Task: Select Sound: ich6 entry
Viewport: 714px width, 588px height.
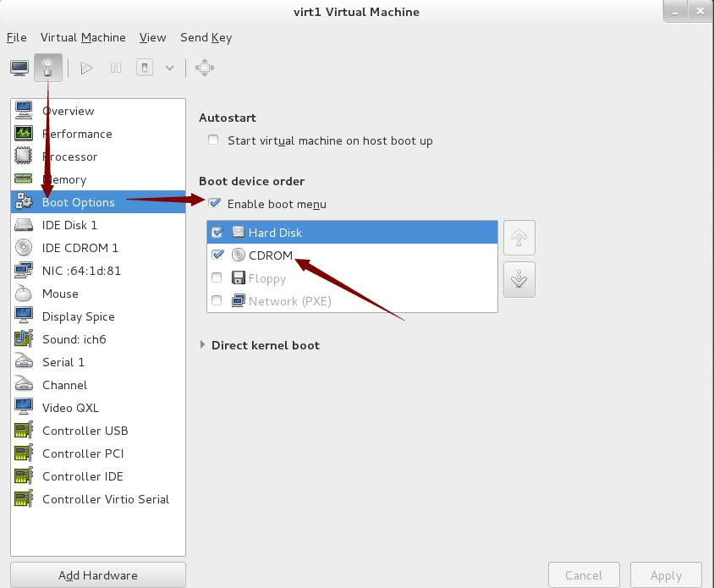Action: click(98, 339)
